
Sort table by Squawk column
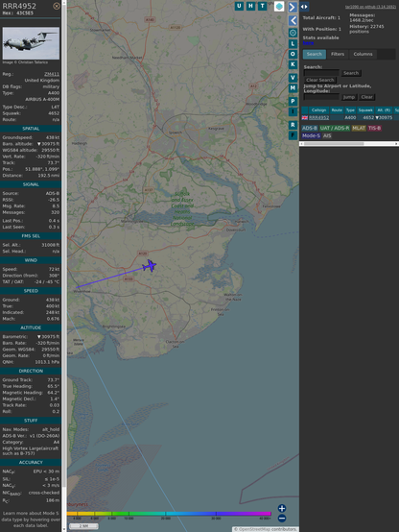pos(365,110)
